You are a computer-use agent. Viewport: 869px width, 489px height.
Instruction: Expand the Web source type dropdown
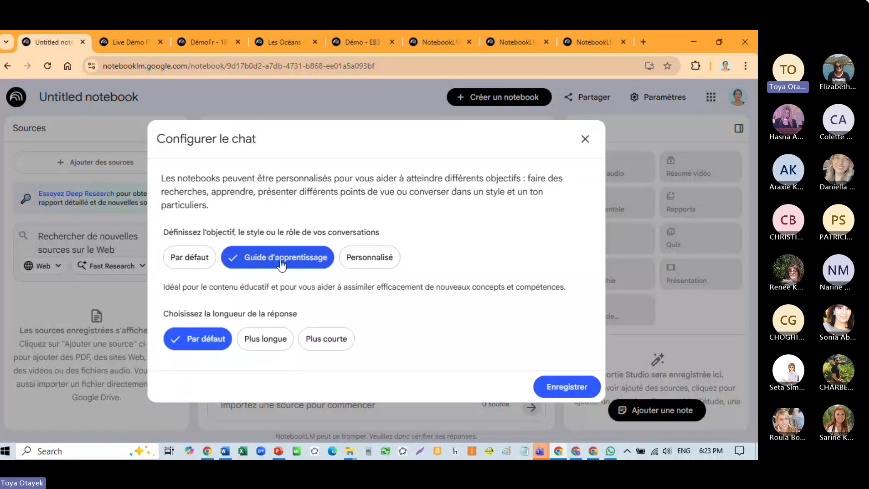[43, 266]
